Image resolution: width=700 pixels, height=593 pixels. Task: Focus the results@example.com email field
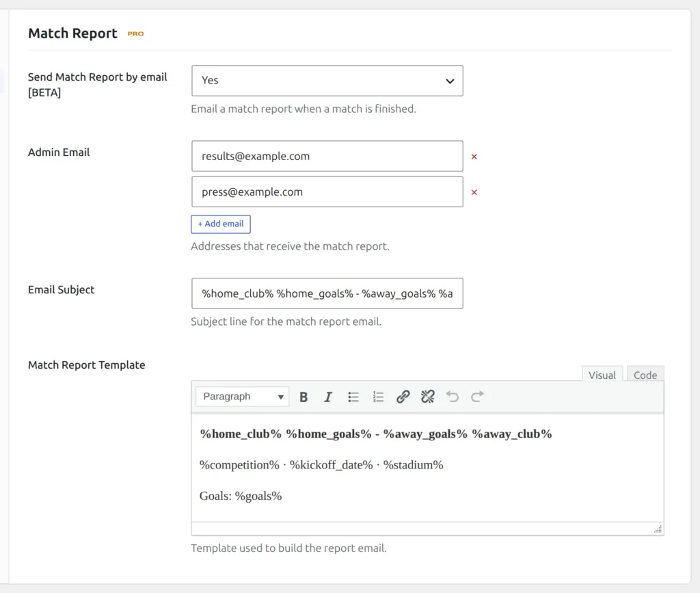[x=327, y=156]
